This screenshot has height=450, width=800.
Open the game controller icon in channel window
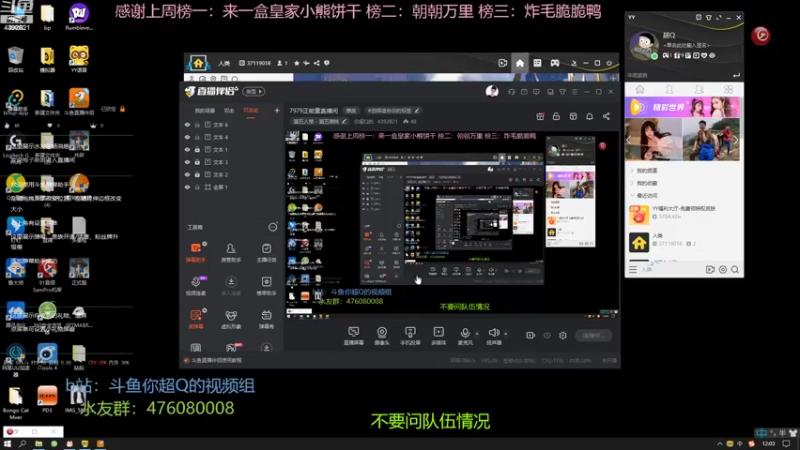tap(555, 63)
